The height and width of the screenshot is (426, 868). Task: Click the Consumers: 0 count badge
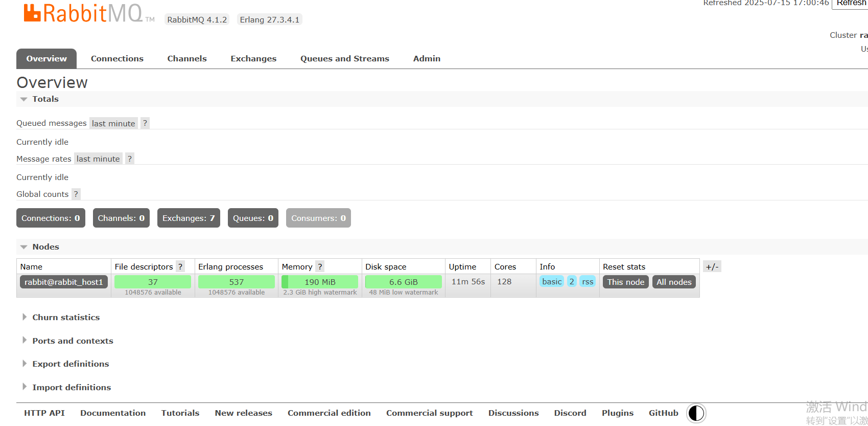coord(318,218)
